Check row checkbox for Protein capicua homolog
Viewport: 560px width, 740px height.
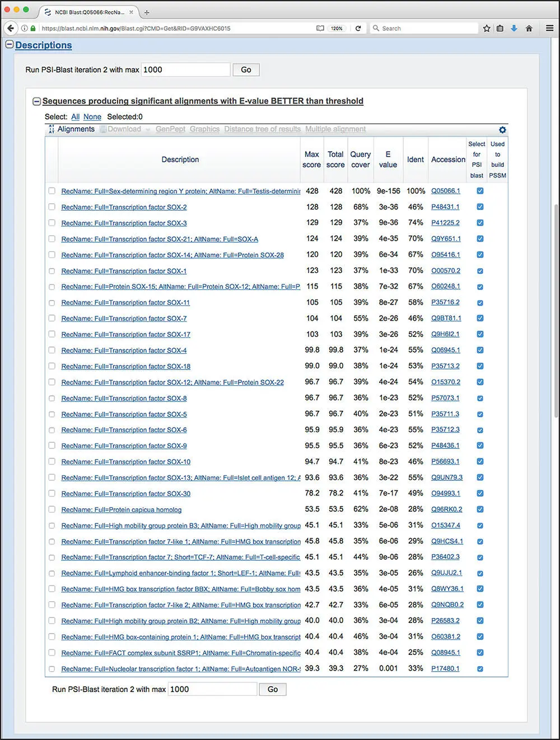point(52,509)
